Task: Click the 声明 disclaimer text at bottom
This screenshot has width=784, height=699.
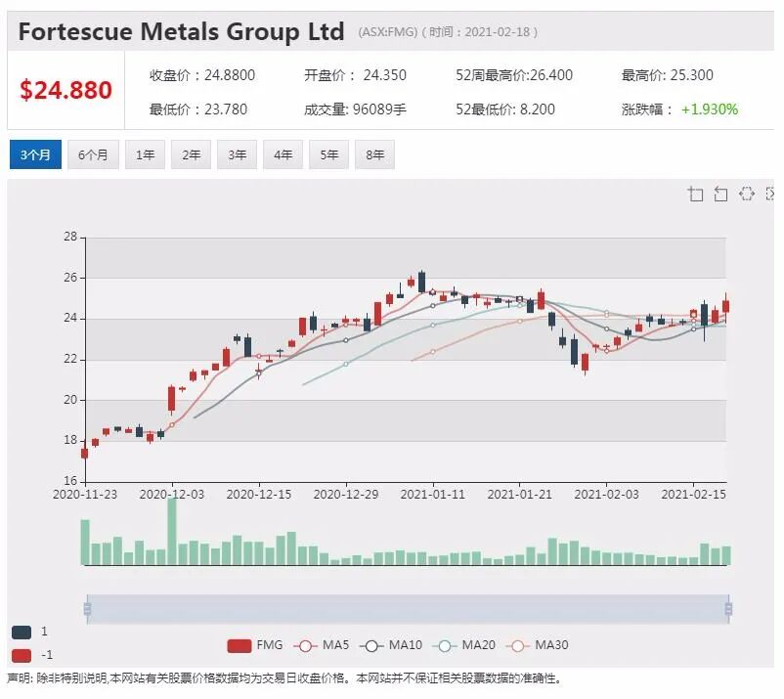Action: [285, 679]
